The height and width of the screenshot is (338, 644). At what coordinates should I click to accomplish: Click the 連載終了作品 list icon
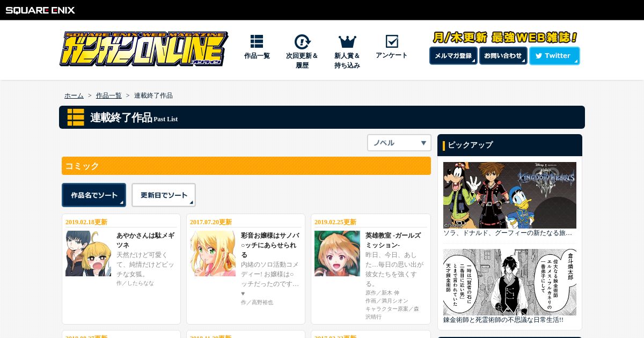[x=76, y=117]
